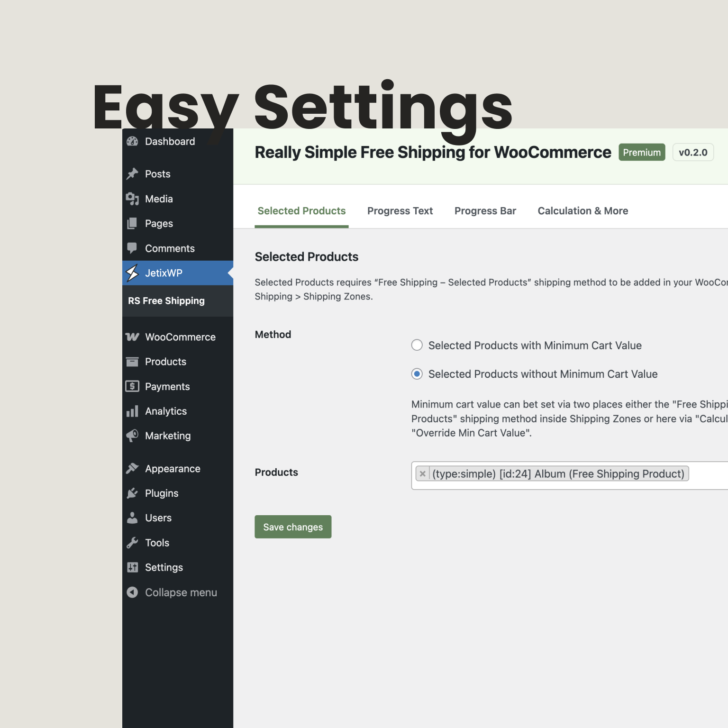
Task: Click the Selected Products section heading
Action: tap(307, 257)
